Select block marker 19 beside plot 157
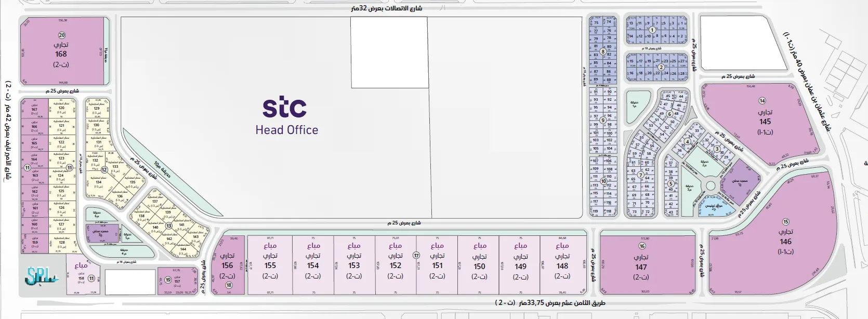Screen dimensions: 868x319 pyautogui.click(x=168, y=280)
